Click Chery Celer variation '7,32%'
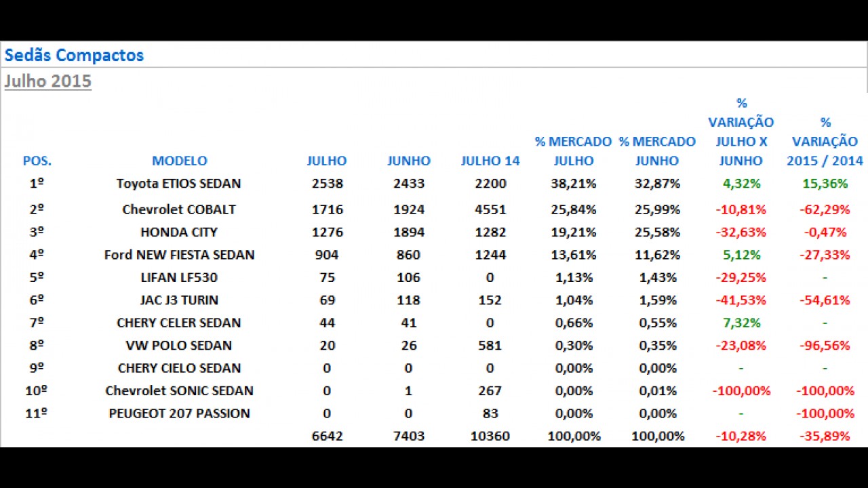 click(741, 323)
